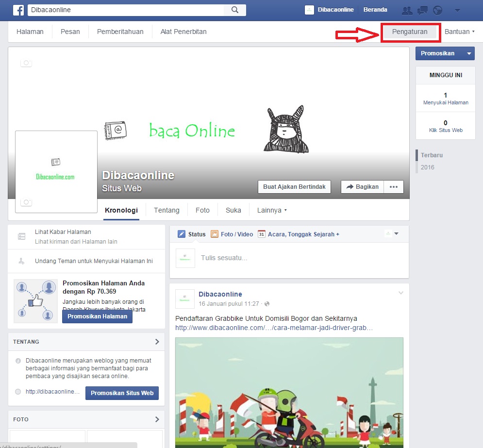Click Lihat Kabar Halaman link
This screenshot has height=448, width=483.
coord(63,232)
